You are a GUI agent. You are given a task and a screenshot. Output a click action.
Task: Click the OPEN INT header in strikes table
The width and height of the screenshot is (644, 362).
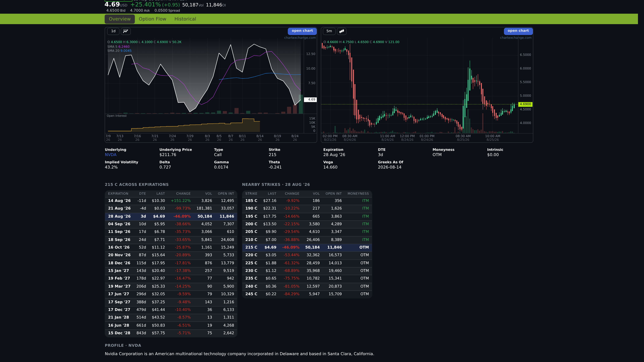point(333,194)
